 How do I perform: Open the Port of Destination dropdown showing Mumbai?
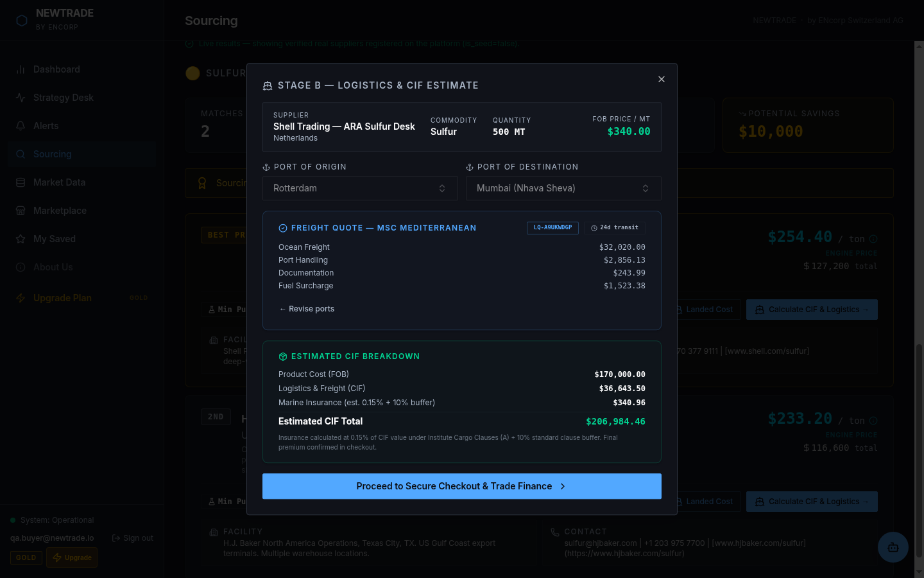click(x=563, y=188)
